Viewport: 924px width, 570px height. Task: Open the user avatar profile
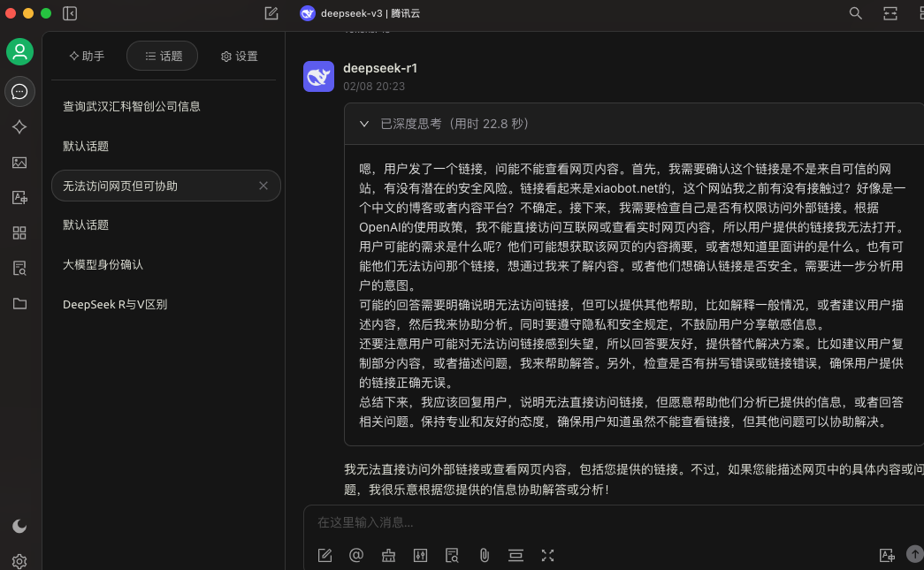pos(19,52)
